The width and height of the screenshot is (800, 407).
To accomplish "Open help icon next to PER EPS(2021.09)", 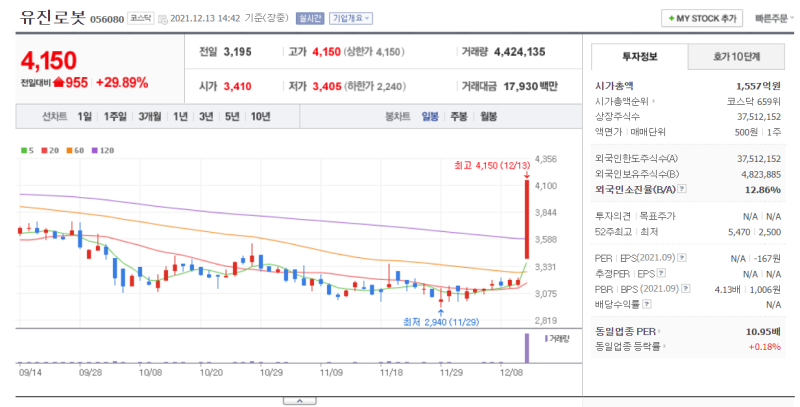I will click(x=682, y=258).
